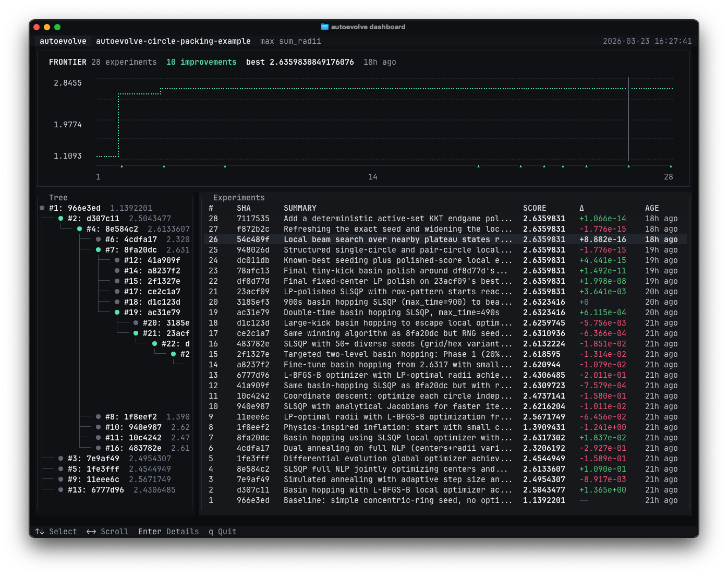Click the max sum_radii objective label
This screenshot has width=728, height=576.
click(290, 41)
